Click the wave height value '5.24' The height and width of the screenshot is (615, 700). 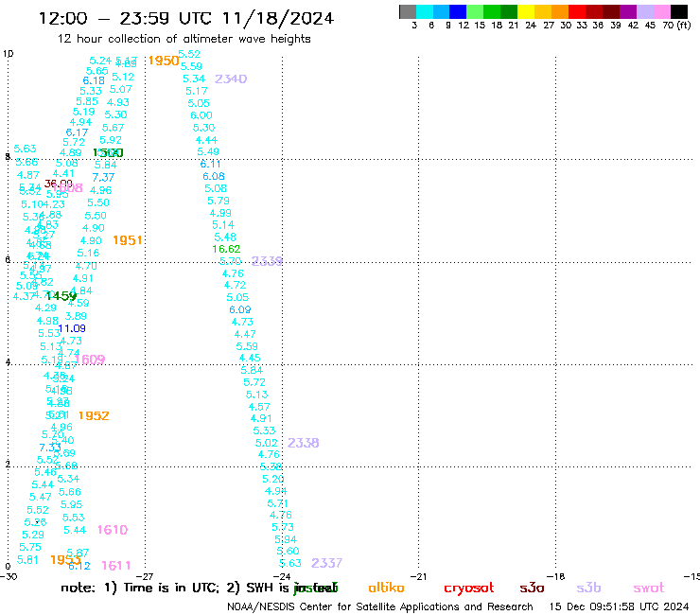pos(100,61)
